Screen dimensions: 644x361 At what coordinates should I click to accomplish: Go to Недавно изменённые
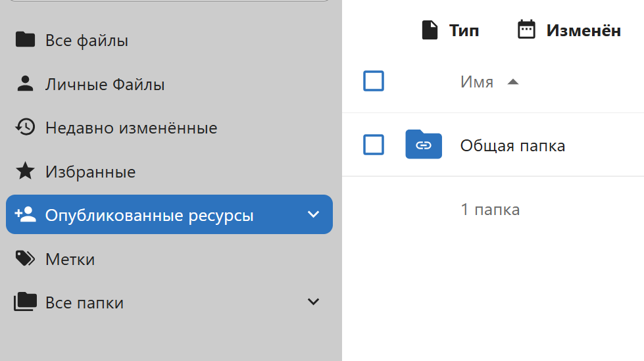click(x=131, y=128)
